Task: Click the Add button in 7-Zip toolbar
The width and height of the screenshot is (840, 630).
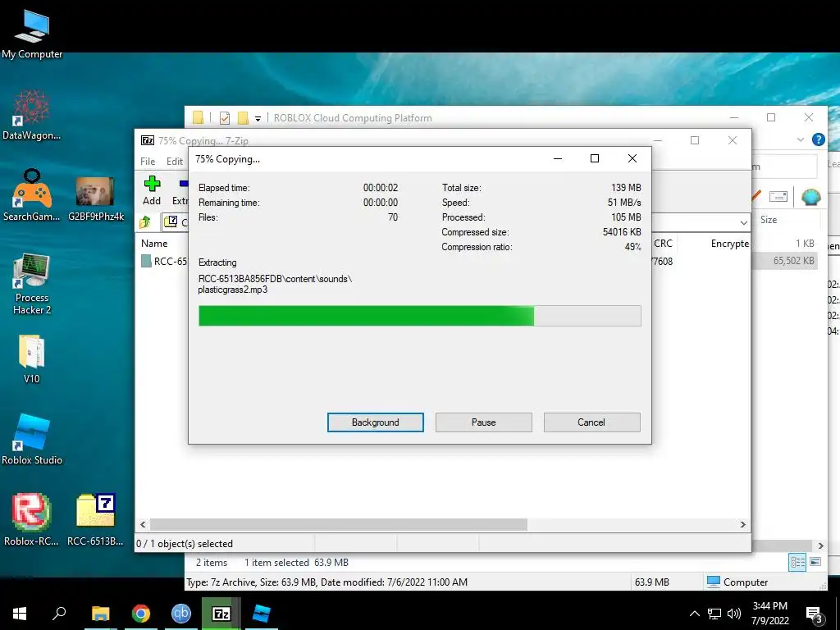Action: pos(152,191)
